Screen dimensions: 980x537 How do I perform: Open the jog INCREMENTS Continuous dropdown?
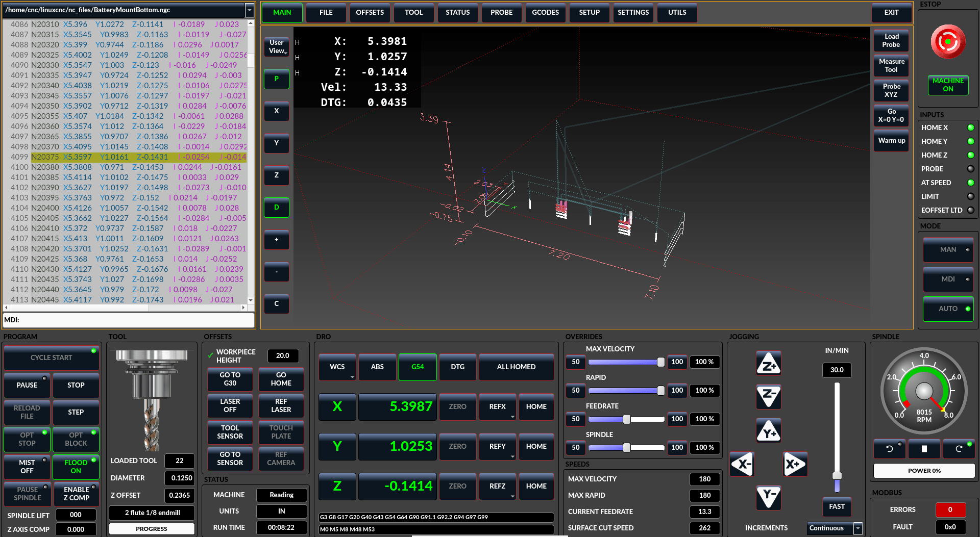coord(834,528)
